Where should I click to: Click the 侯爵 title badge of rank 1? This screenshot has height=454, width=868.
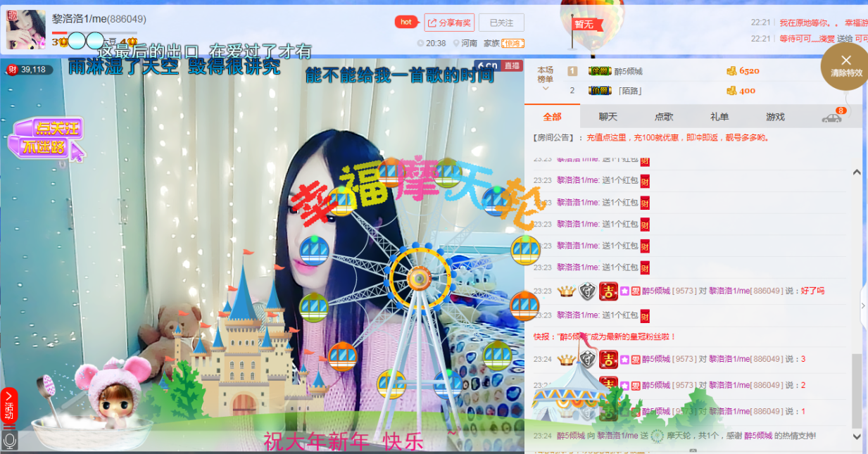pos(600,71)
